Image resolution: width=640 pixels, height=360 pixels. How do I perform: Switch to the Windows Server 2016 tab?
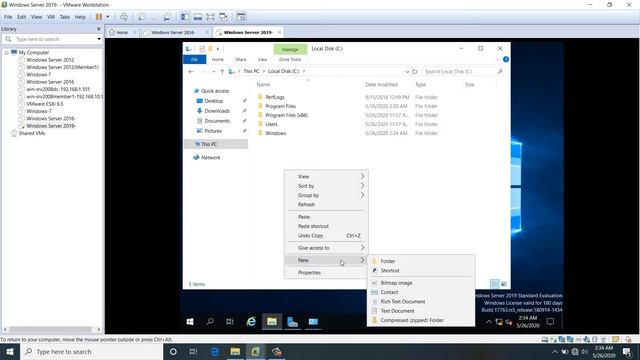(x=173, y=32)
